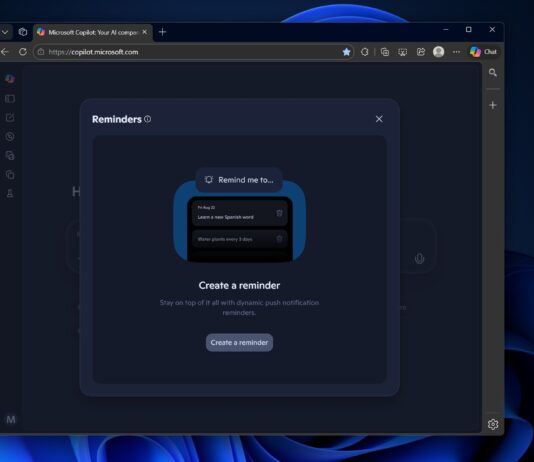Close the Microsoft Copilot tab
This screenshot has width=534, height=462.
145,32
